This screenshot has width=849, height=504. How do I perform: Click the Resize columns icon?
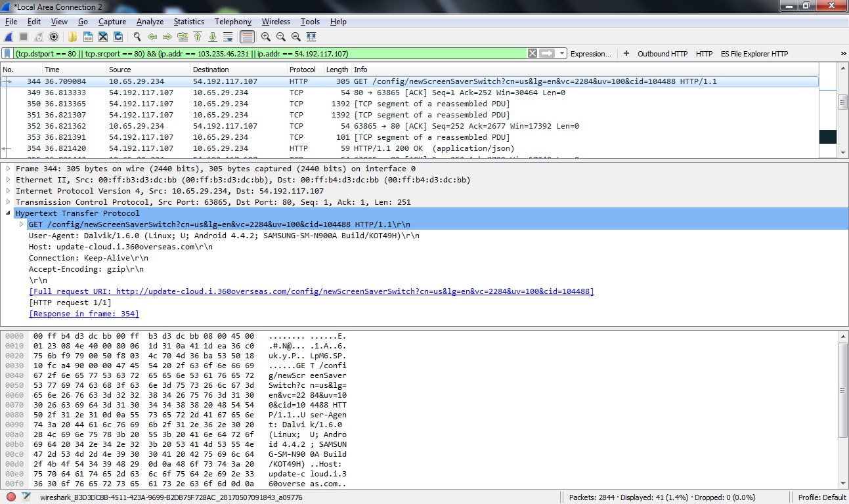point(311,37)
